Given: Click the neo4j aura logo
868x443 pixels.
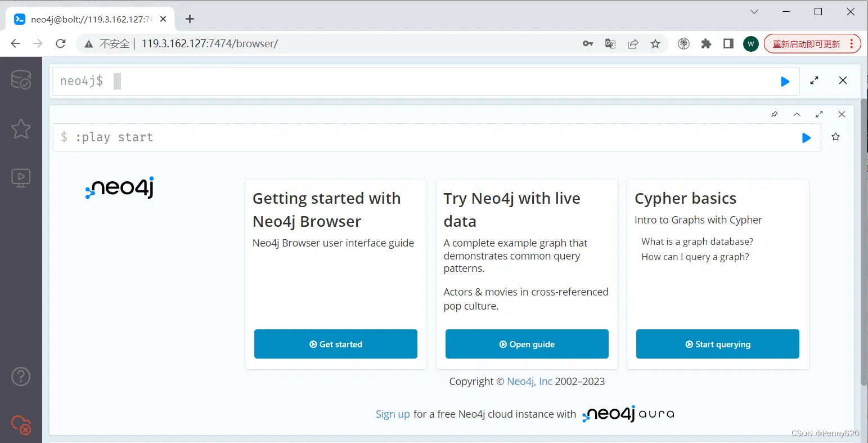Looking at the screenshot, I should click(628, 414).
